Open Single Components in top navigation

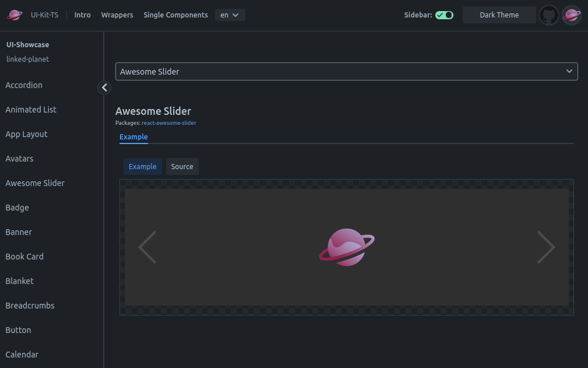coord(175,15)
